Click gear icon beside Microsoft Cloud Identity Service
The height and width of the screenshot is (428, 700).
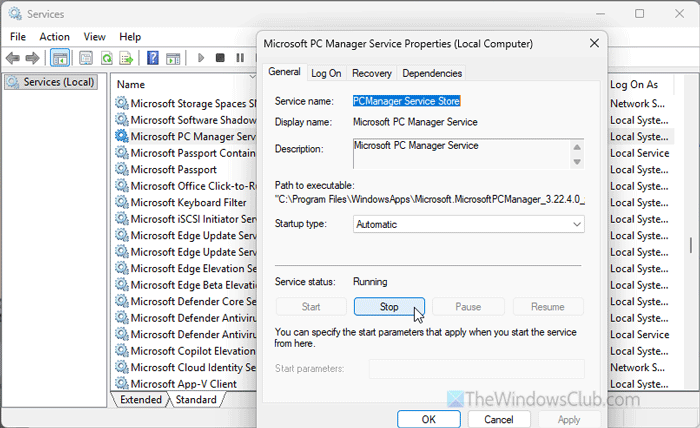coord(121,367)
